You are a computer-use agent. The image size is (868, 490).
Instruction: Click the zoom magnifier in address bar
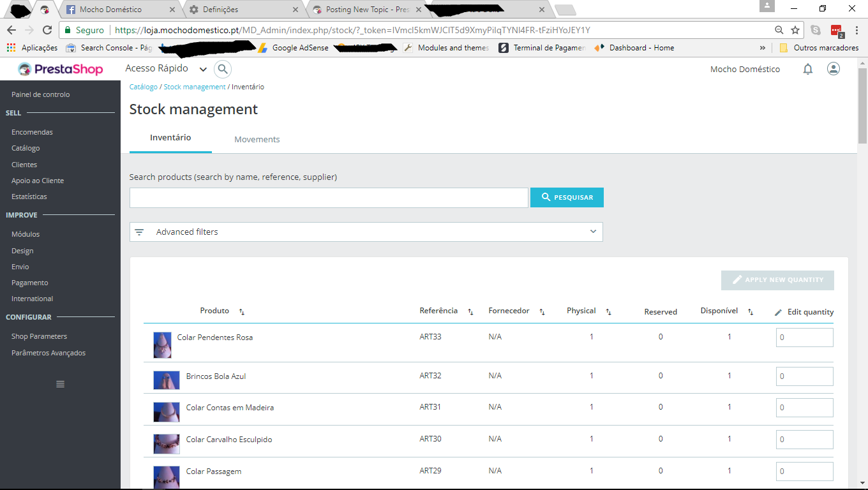pyautogui.click(x=779, y=30)
